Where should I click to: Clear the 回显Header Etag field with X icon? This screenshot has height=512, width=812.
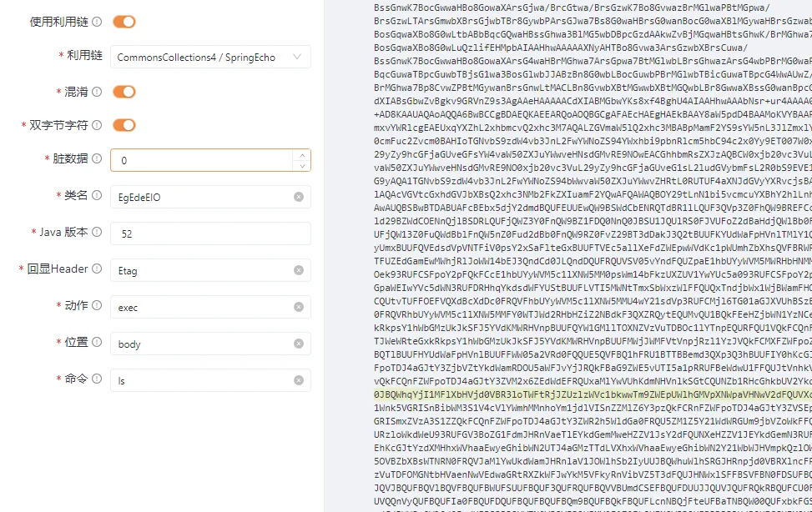point(299,270)
